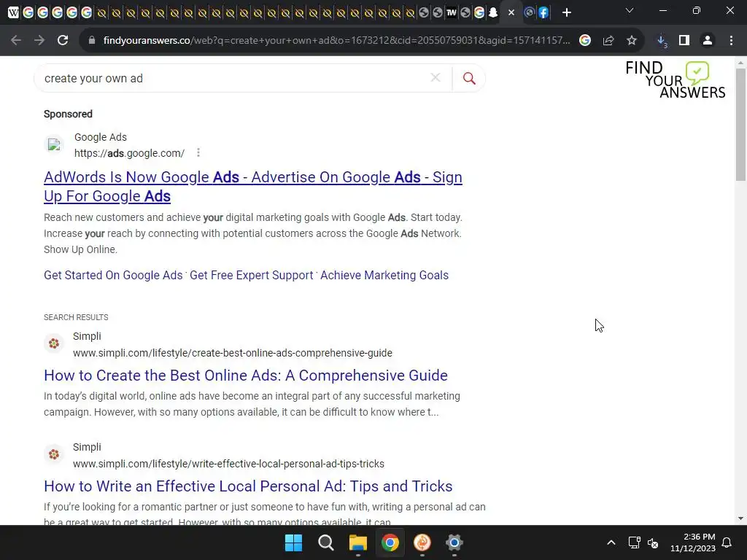Open Settings gear from taskbar
Viewport: 747px width, 560px height.
pyautogui.click(x=454, y=542)
